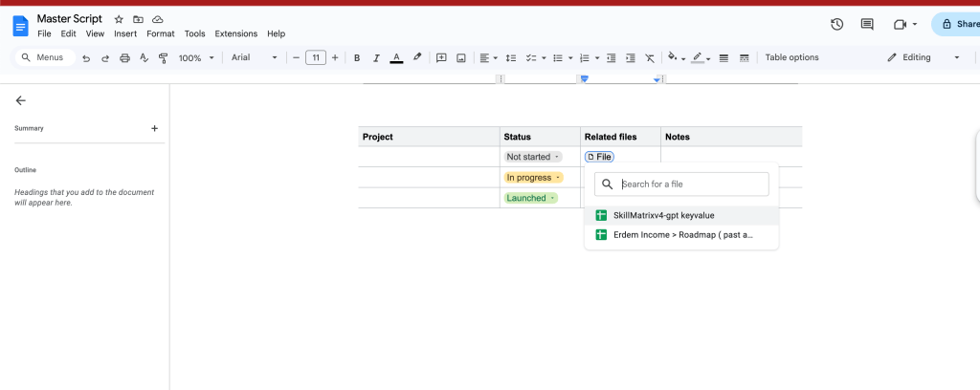Open the border width tool
980x390 pixels.
(x=724, y=58)
